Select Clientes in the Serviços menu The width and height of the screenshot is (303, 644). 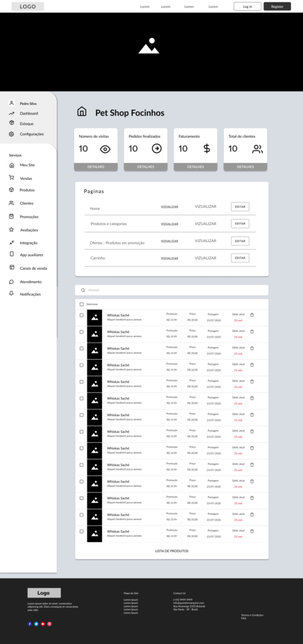[x=26, y=203]
